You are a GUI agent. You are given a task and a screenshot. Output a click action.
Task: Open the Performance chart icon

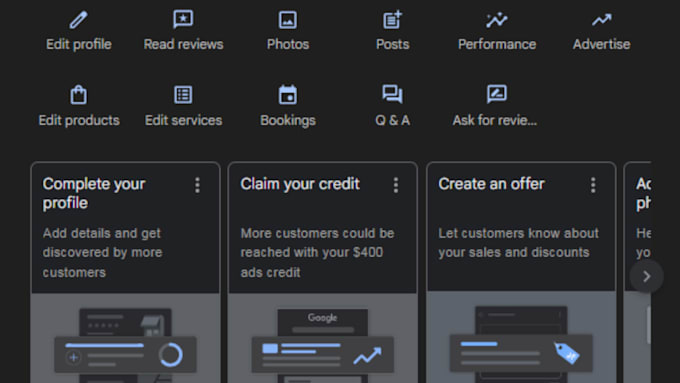click(x=497, y=20)
